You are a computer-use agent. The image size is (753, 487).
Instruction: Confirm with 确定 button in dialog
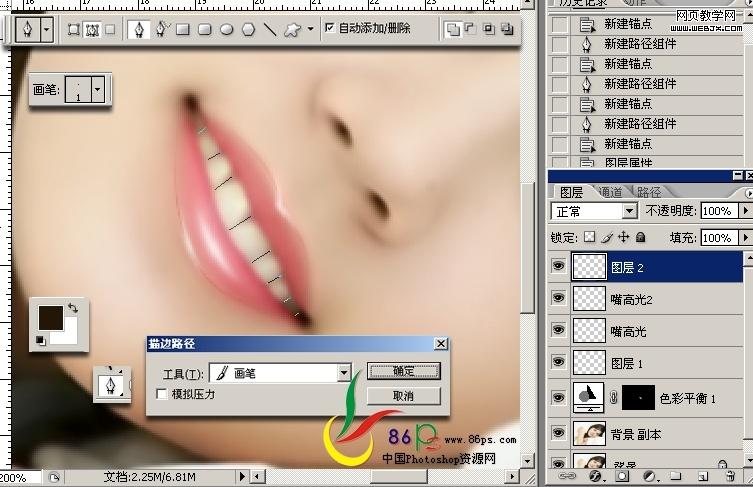pos(403,371)
